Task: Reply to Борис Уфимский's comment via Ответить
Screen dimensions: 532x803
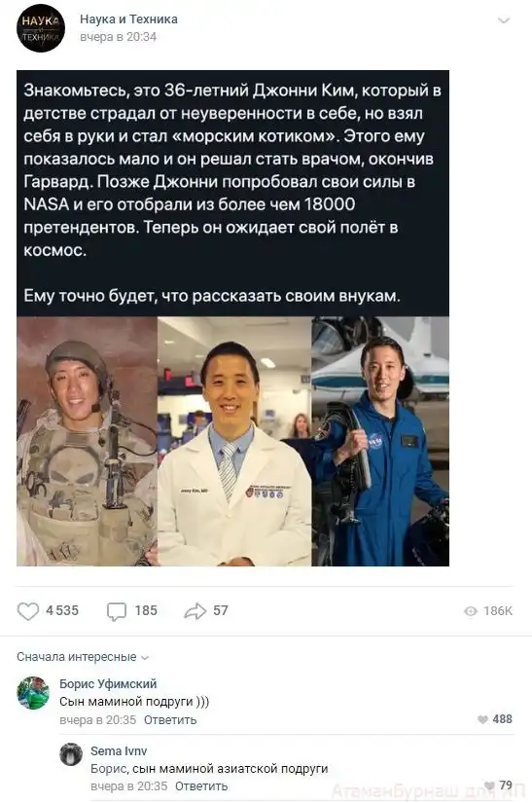Action: [170, 719]
